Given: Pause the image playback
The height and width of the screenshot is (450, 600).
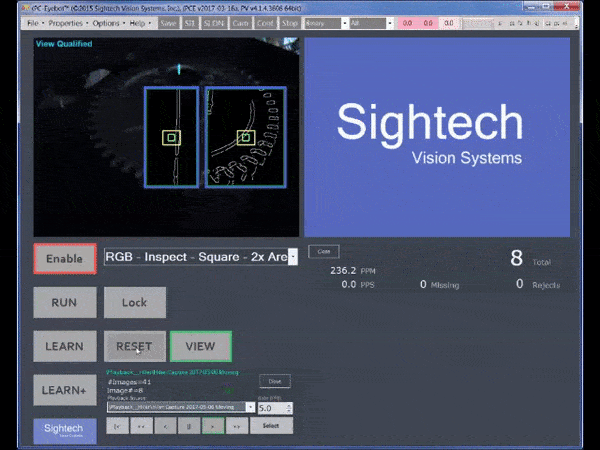Looking at the screenshot, I should [189, 426].
